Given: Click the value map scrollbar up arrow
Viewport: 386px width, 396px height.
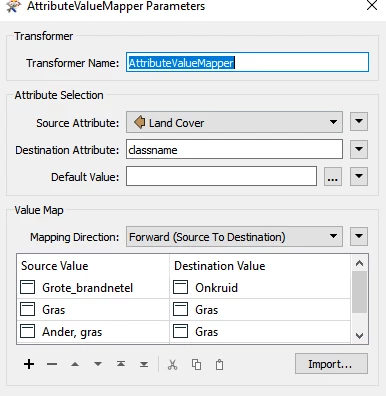Looking at the screenshot, I should tap(359, 264).
